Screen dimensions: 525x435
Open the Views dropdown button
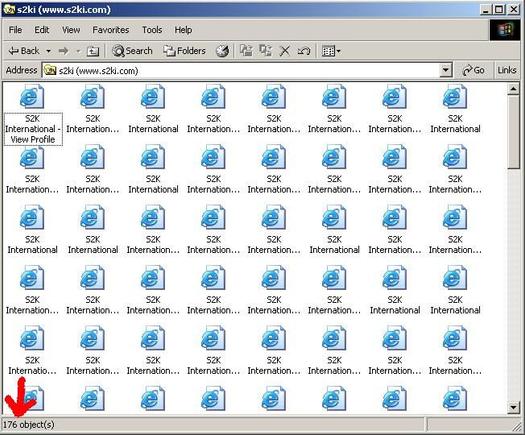coord(331,51)
